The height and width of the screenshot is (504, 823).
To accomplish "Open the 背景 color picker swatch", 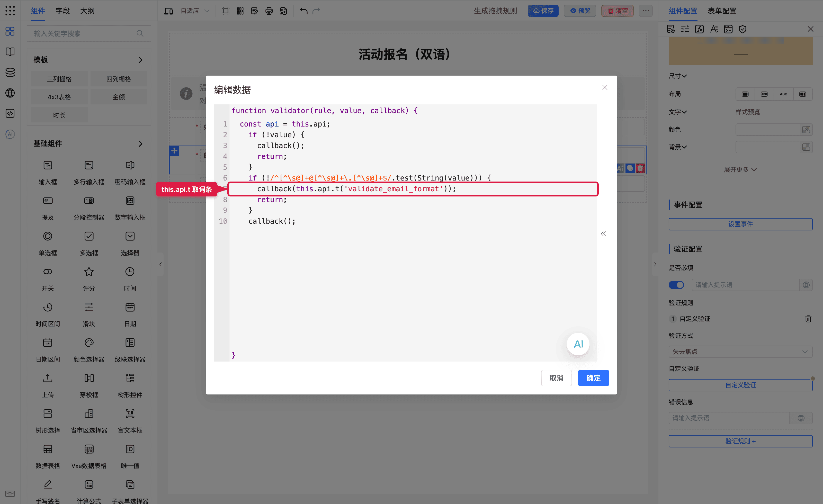I will [806, 147].
